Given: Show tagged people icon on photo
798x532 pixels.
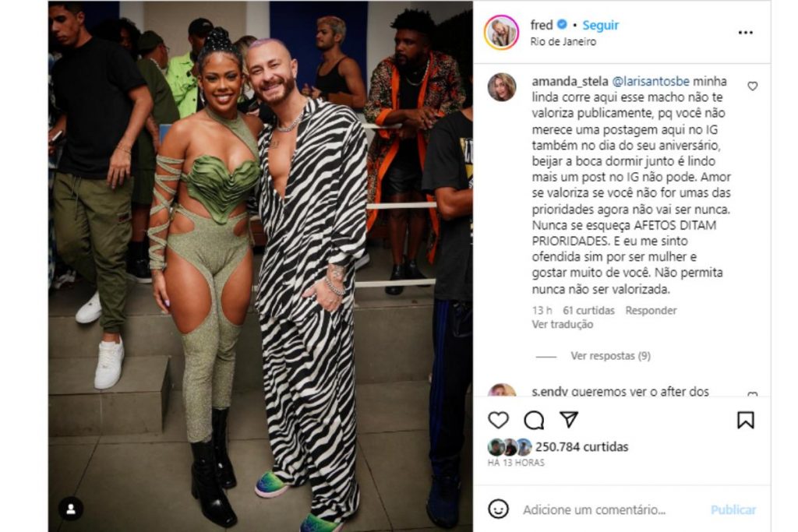Looking at the screenshot, I should (71, 509).
